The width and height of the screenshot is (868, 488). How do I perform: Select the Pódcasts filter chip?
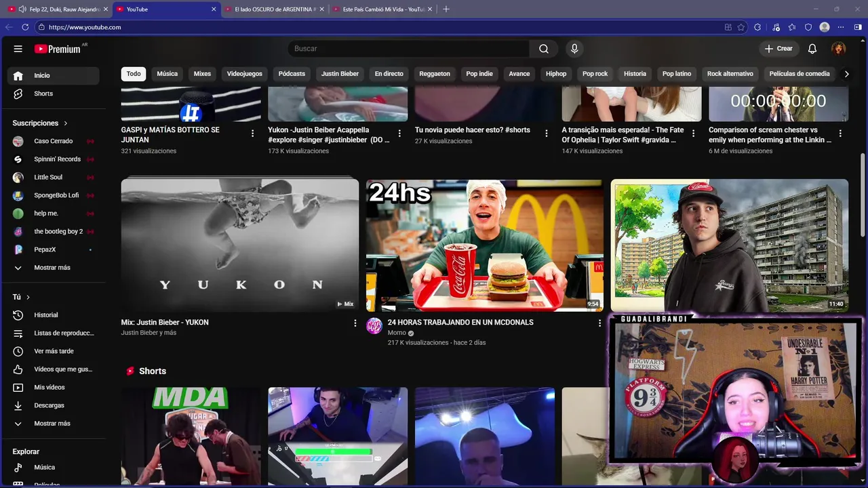pyautogui.click(x=292, y=74)
